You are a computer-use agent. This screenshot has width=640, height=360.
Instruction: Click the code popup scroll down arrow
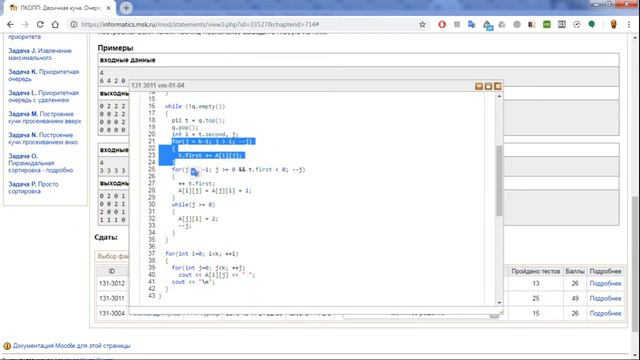[x=499, y=302]
